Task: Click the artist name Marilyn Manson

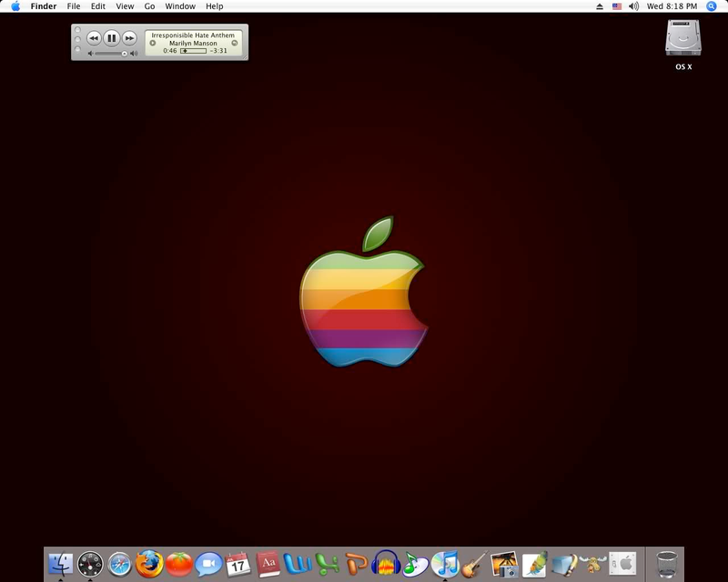Action: 193,43
